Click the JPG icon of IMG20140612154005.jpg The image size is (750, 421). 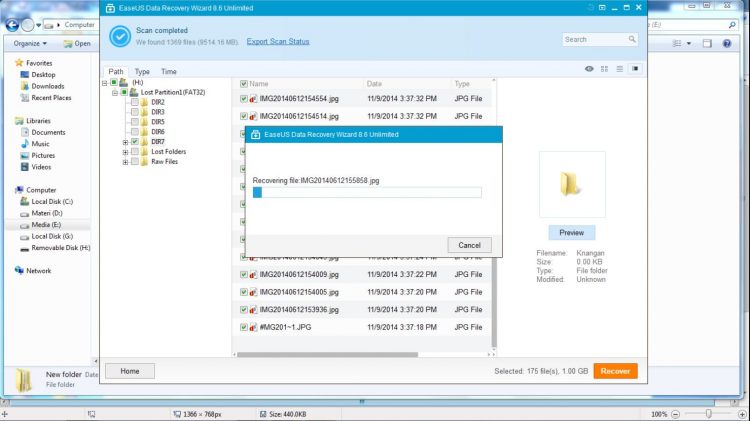tap(253, 292)
